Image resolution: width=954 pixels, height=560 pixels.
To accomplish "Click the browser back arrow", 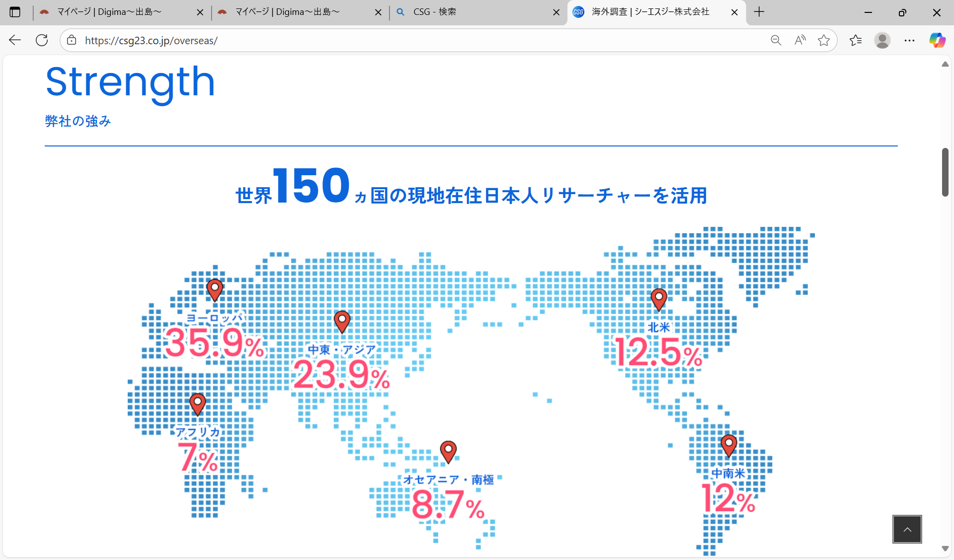I will tap(15, 40).
